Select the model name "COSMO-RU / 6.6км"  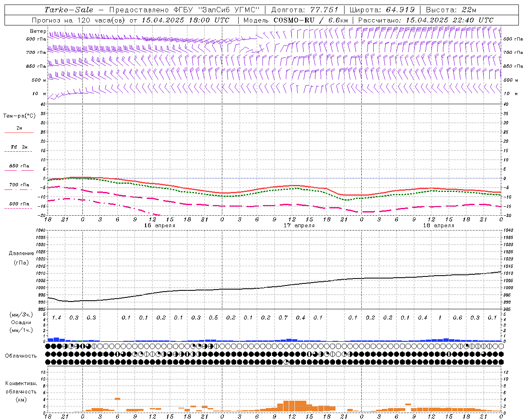tap(310, 20)
